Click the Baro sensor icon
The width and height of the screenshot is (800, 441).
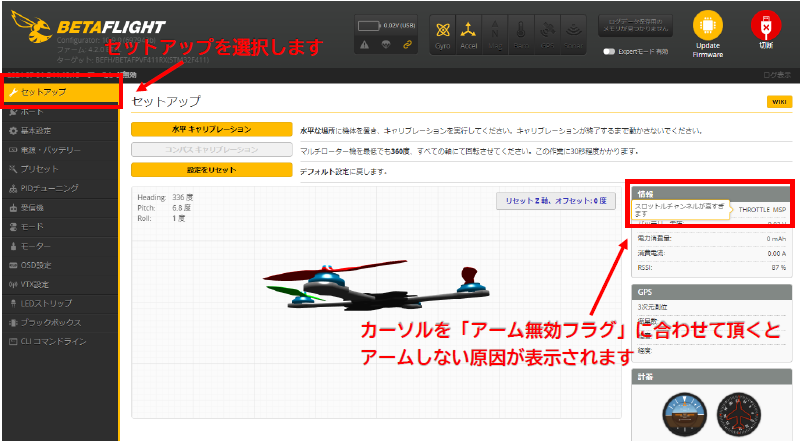[x=521, y=34]
